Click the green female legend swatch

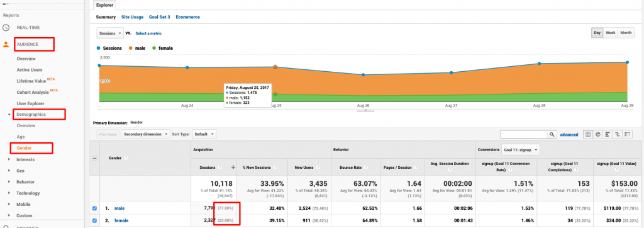coord(155,48)
